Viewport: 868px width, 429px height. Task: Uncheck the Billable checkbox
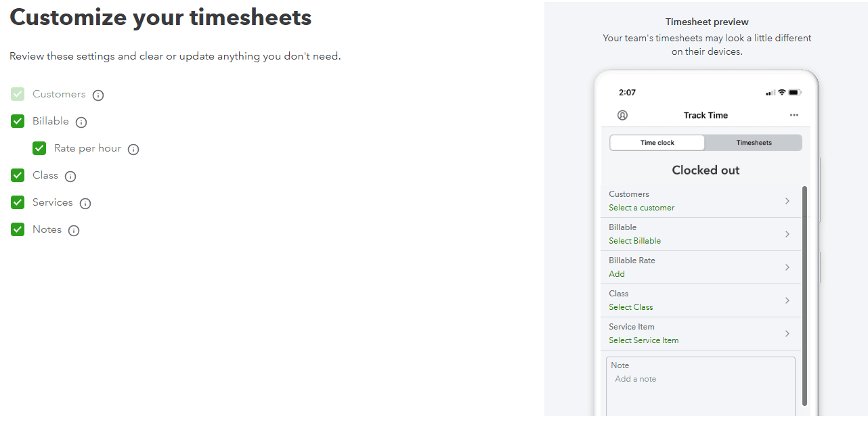tap(18, 121)
